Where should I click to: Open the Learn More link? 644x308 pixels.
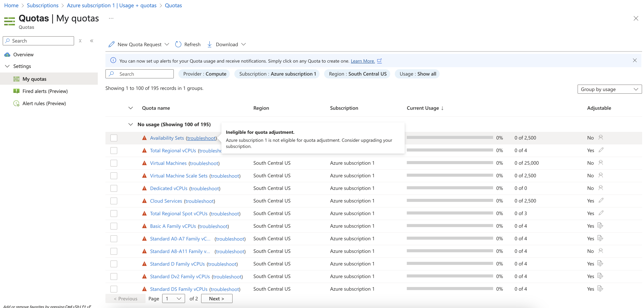tap(362, 61)
